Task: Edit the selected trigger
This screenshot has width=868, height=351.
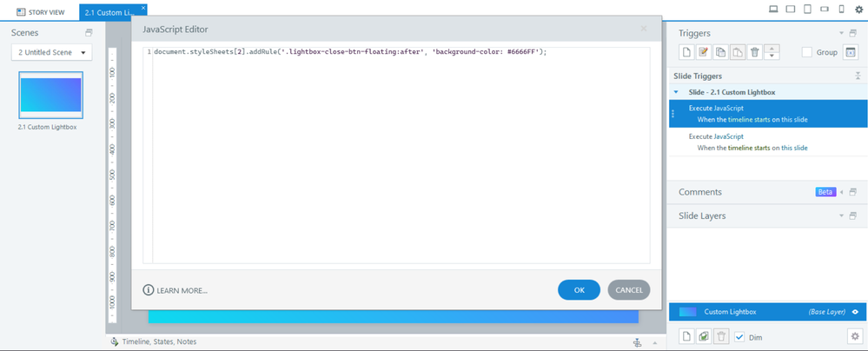Action: (x=704, y=52)
